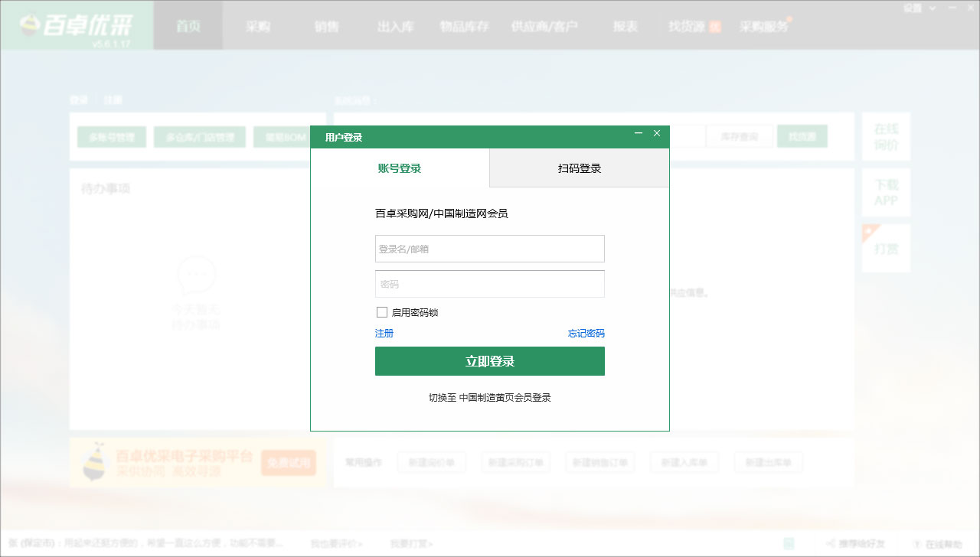The width and height of the screenshot is (980, 557).
Task: Click the 免费试用 button on banner
Action: click(x=289, y=463)
